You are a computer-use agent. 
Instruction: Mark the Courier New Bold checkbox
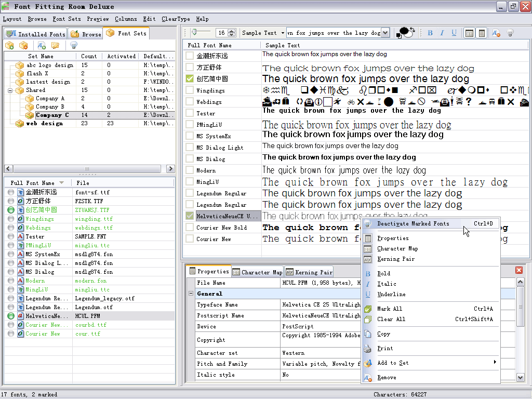point(190,228)
